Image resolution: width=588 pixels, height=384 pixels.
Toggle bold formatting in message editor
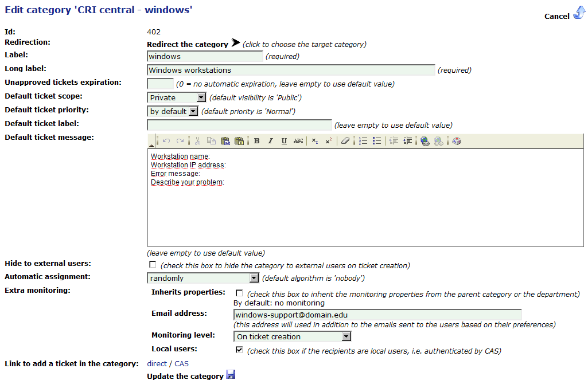click(257, 141)
